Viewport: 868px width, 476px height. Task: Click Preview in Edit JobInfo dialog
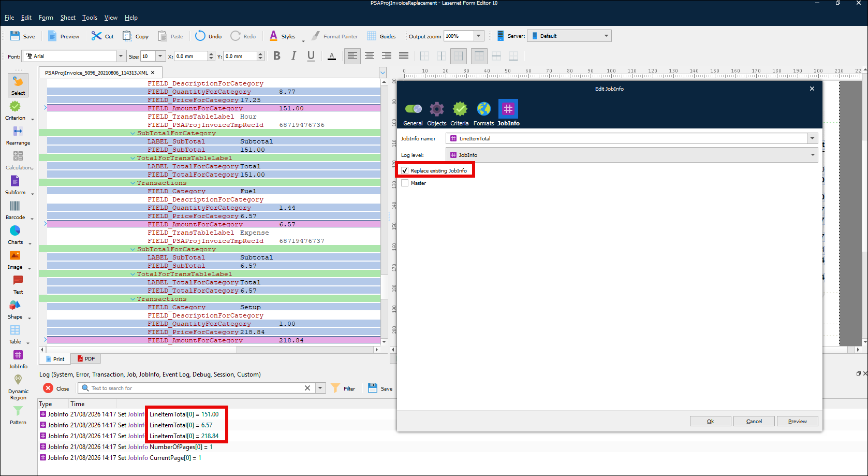(x=798, y=421)
